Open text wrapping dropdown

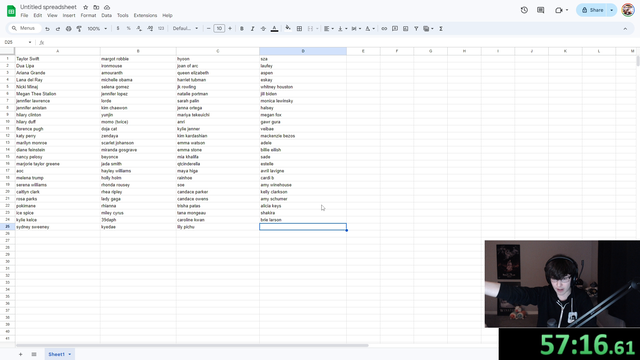[x=356, y=29]
